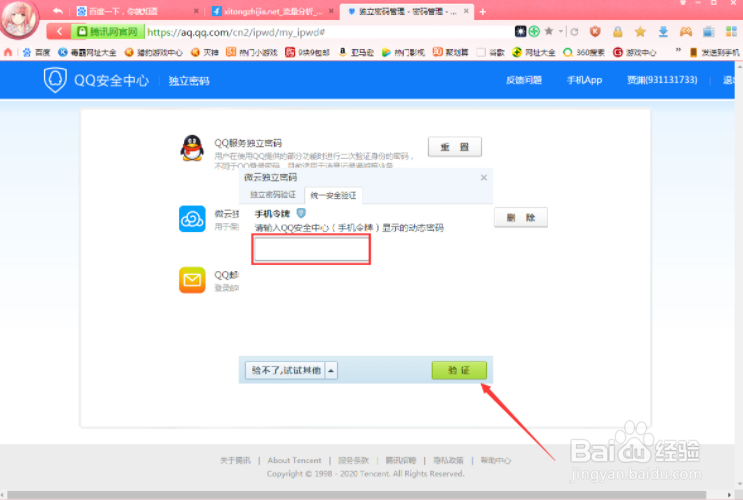
Task: Open the dropdown arrow beside the bookmark star
Action: [x=561, y=32]
